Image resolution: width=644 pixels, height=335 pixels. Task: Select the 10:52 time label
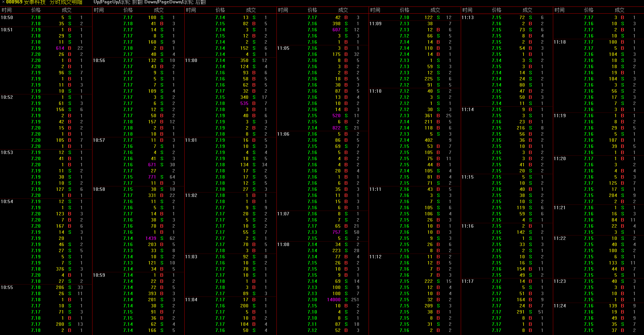[x=7, y=97]
